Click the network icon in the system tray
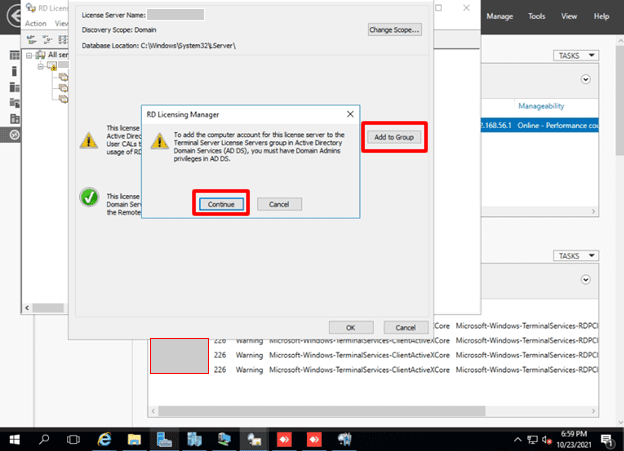Viewport: 624px width, 451px height. click(532, 440)
